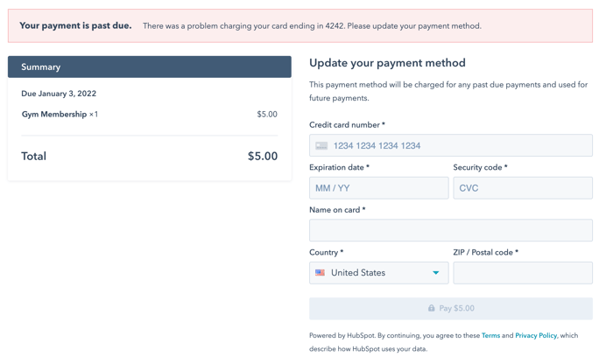Focus the ZIP / Postal code field
The width and height of the screenshot is (613, 364).
(523, 273)
